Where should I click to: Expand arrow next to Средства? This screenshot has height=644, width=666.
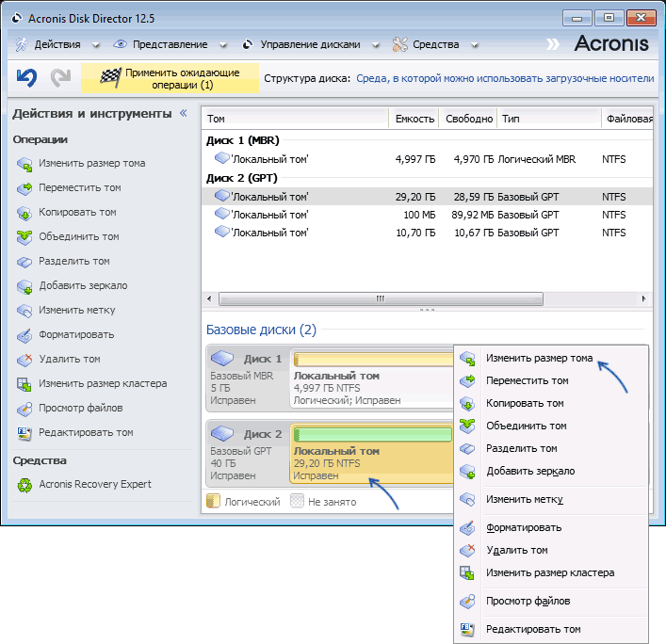pyautogui.click(x=475, y=45)
